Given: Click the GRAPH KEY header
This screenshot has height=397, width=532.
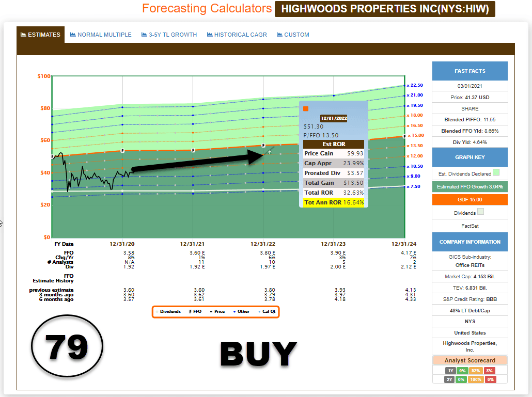Looking at the screenshot, I should click(x=470, y=157).
